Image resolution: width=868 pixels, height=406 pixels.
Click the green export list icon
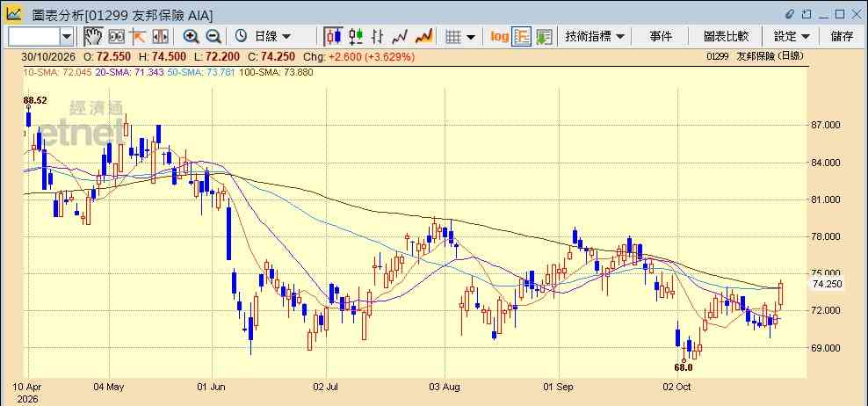click(x=544, y=37)
